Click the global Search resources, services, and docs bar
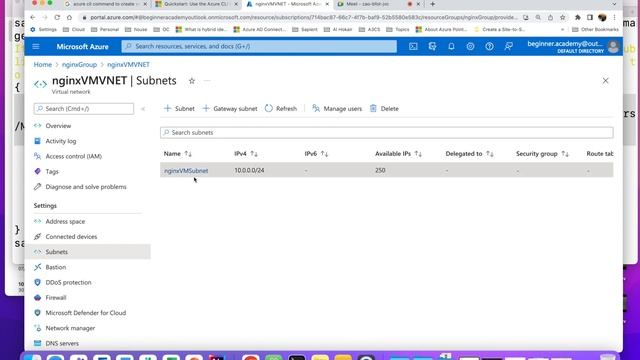The width and height of the screenshot is (640, 360). tap(259, 47)
